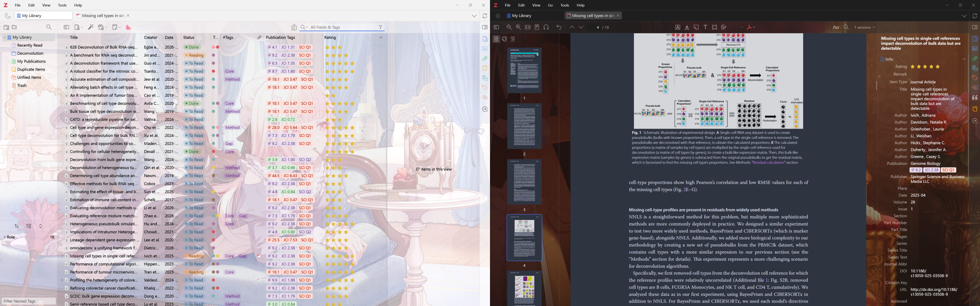Screen dimensions: 980x306
Task: Toggle the context pane icon in reader window
Action: 975,28
